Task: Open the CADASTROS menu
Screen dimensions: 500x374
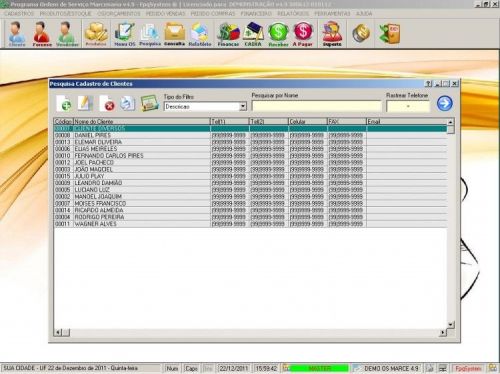Action: point(19,14)
